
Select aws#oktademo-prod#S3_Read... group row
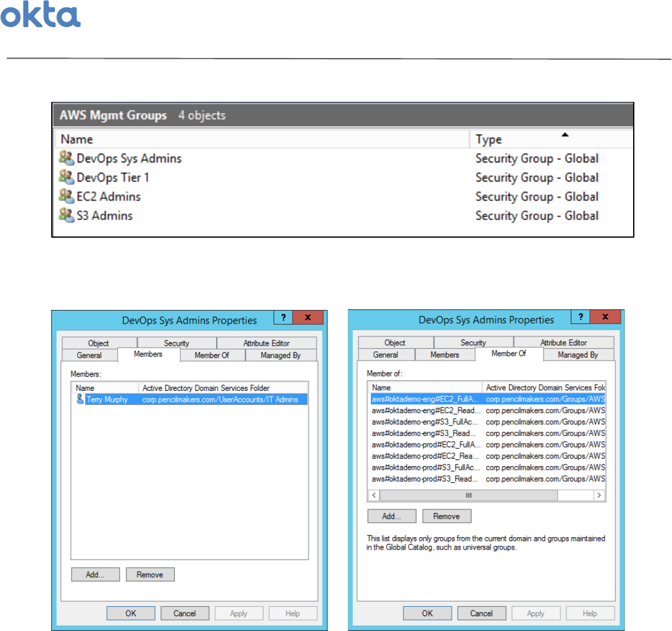(x=487, y=479)
